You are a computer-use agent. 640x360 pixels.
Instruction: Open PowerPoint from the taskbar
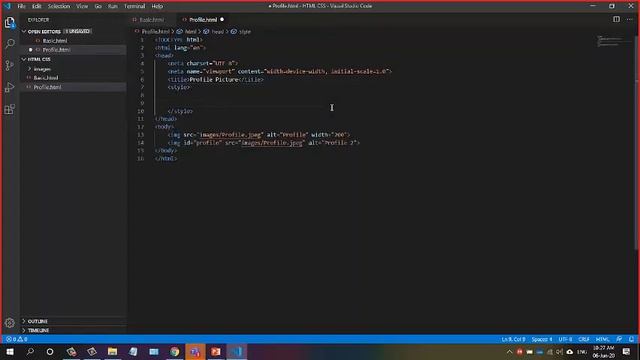click(216, 351)
